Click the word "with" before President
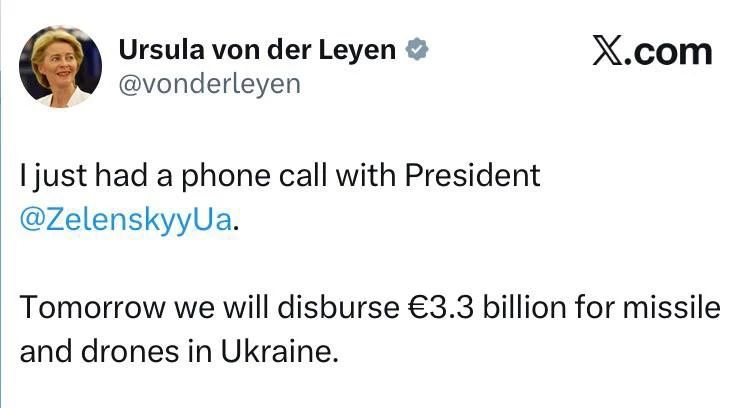The width and height of the screenshot is (750, 408). pyautogui.click(x=366, y=175)
